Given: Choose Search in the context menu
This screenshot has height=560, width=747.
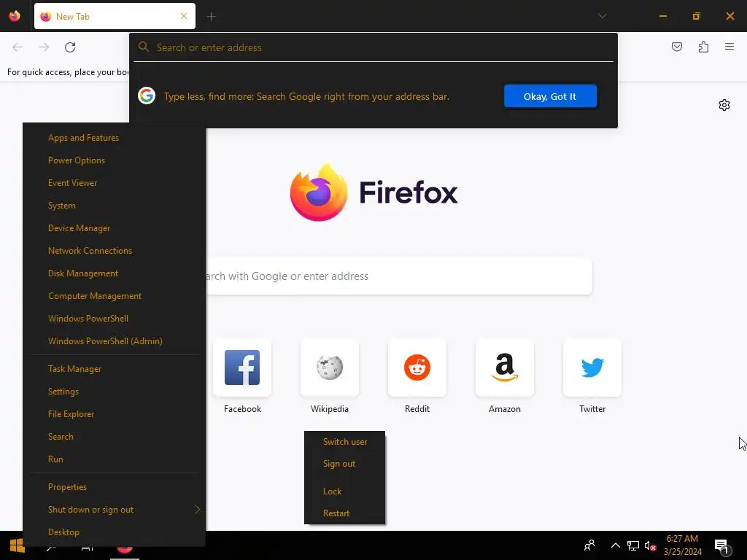Looking at the screenshot, I should (x=61, y=437).
